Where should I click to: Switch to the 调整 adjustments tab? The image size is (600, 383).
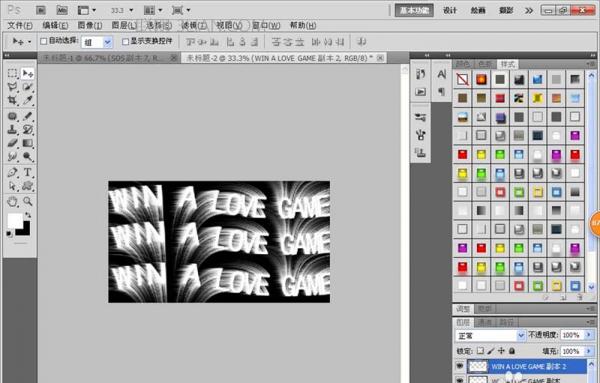463,309
